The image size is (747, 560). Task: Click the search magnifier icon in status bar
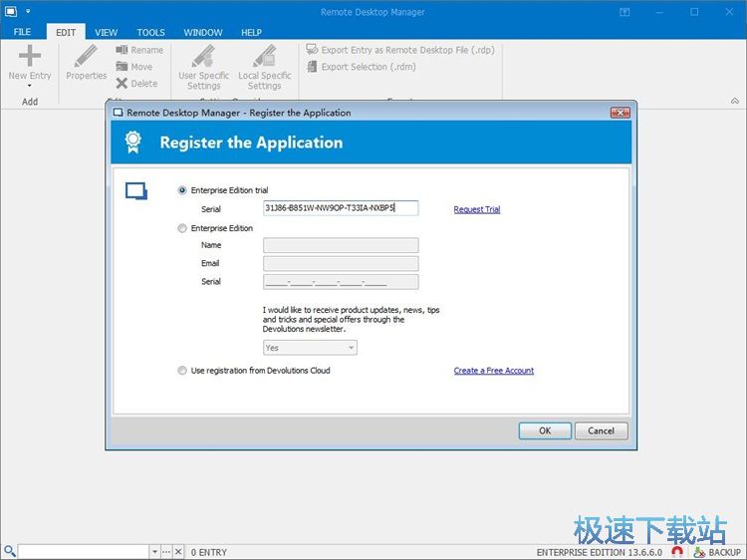(10, 551)
